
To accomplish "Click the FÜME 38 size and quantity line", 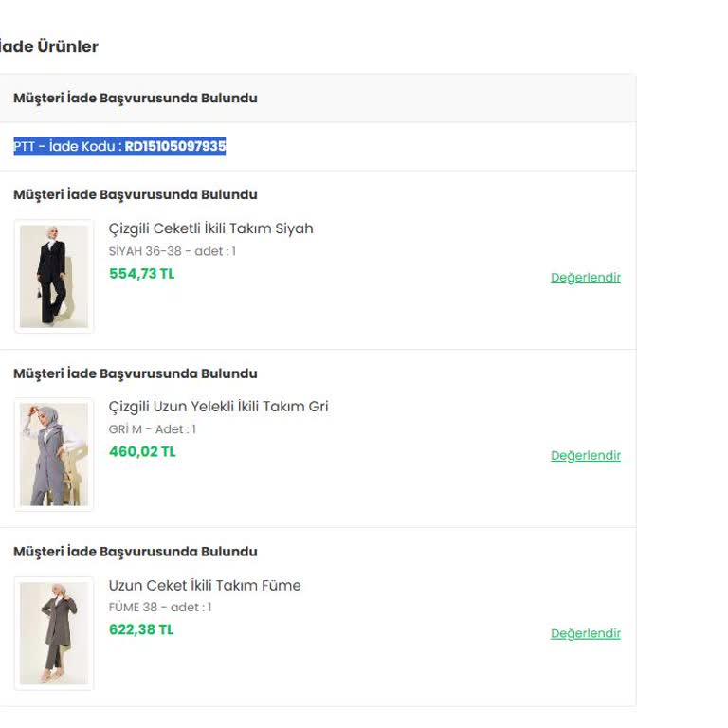I will (159, 608).
